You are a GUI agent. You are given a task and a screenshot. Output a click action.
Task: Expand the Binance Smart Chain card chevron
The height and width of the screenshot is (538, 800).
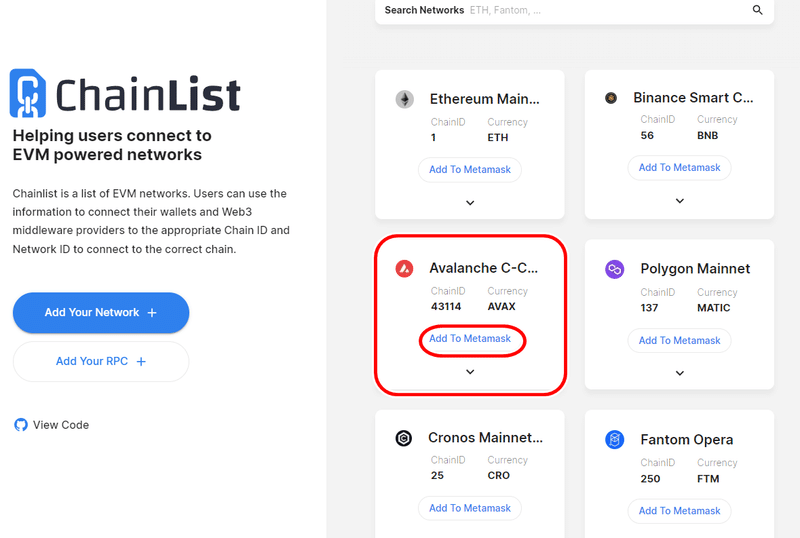pyautogui.click(x=680, y=201)
